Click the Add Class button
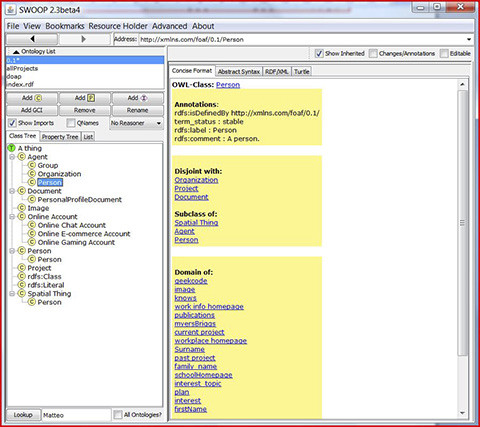 coord(32,98)
